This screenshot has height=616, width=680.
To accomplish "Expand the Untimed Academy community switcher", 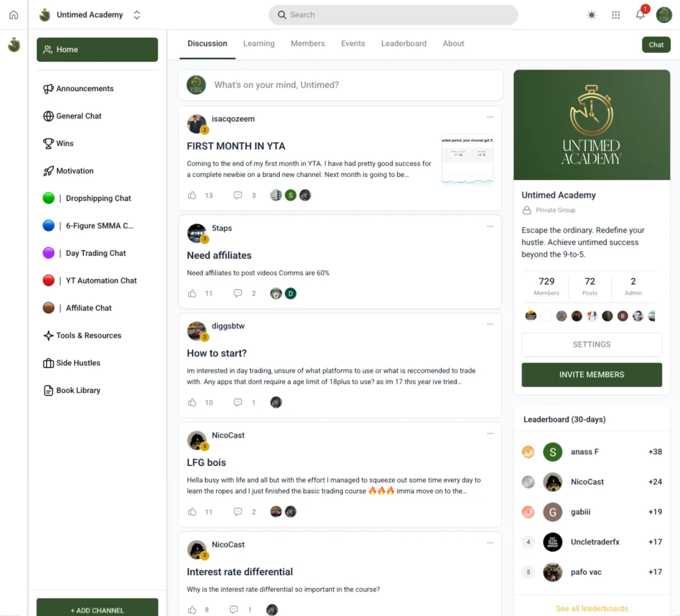I will pos(137,15).
